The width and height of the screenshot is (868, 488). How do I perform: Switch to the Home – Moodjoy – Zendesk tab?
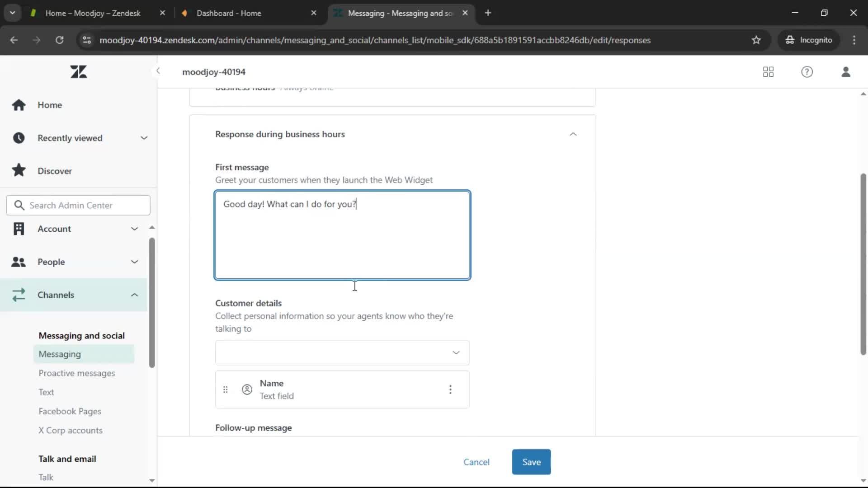(93, 13)
